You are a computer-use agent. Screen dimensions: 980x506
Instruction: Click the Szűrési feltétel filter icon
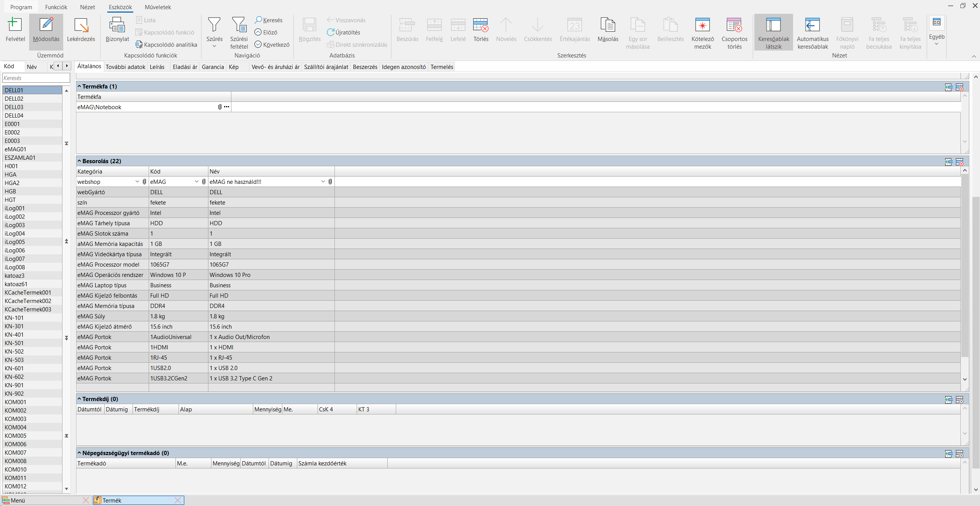tap(239, 25)
